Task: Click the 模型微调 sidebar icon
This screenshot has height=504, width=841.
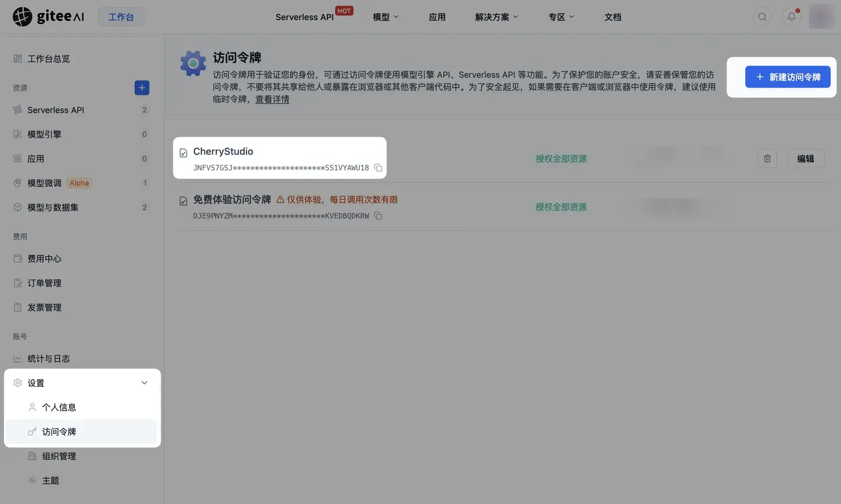Action: pos(18,183)
